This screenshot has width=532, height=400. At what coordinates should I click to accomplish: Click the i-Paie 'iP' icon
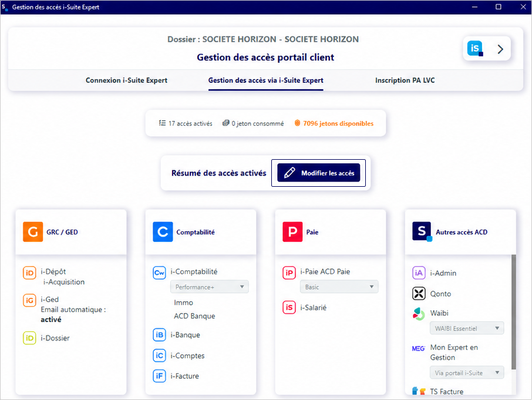coord(289,273)
